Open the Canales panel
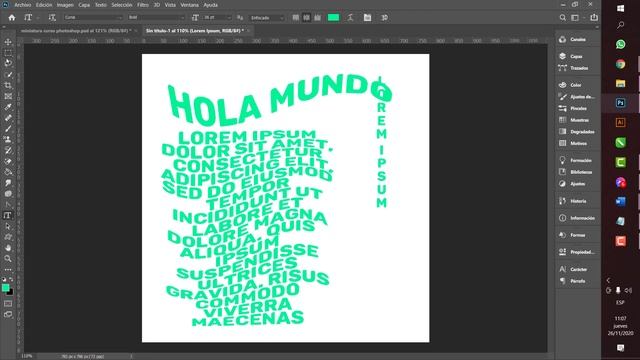The height and width of the screenshot is (360, 640). coord(573,40)
